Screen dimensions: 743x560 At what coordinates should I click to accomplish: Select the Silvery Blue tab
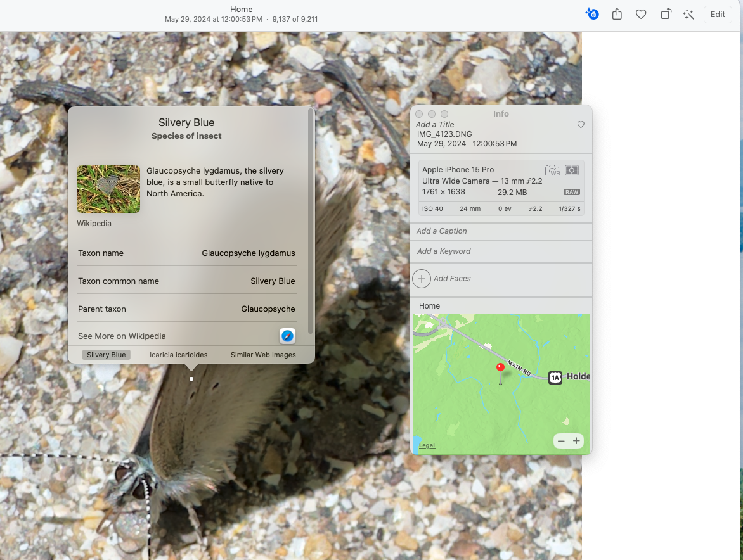coord(106,355)
